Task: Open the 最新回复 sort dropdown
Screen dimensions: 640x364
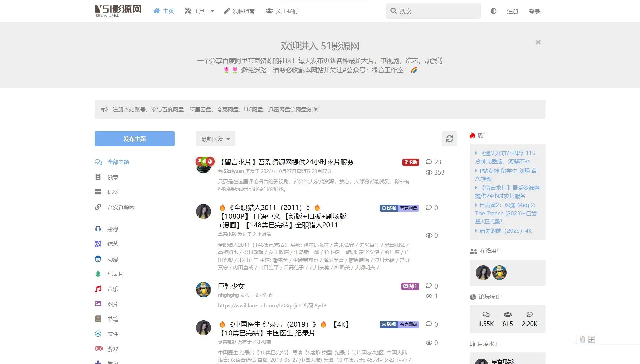Action: 215,139
